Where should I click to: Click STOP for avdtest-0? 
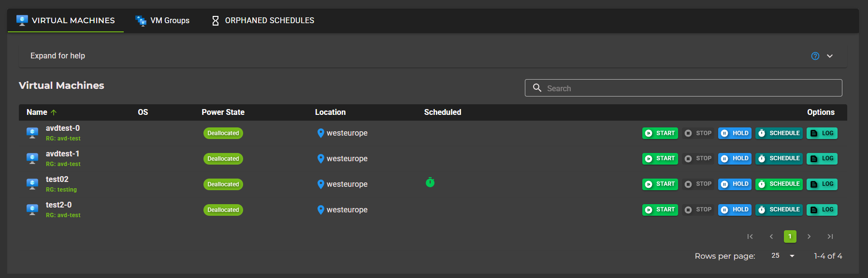(698, 133)
